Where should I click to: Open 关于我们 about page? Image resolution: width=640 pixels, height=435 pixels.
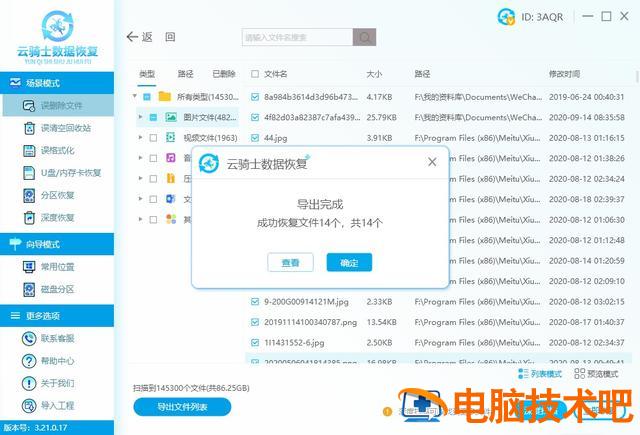click(48, 383)
